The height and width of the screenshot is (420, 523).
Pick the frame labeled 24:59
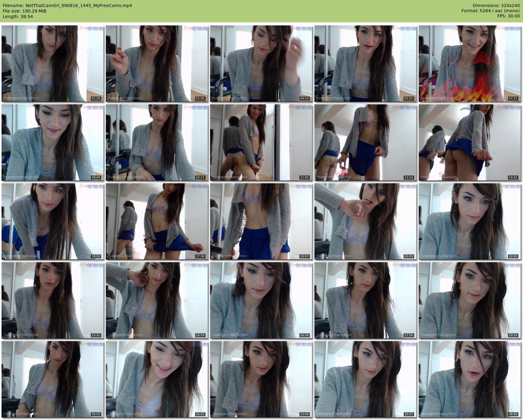click(x=157, y=300)
